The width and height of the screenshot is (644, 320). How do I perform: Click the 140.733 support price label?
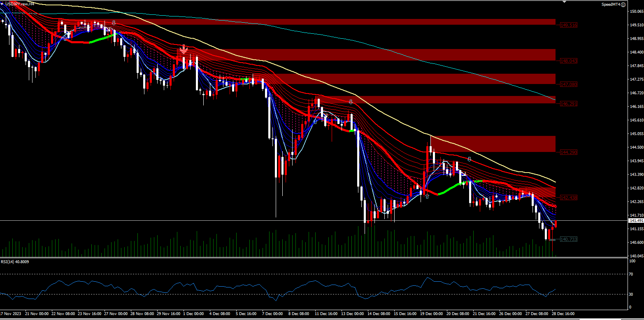[x=569, y=239]
